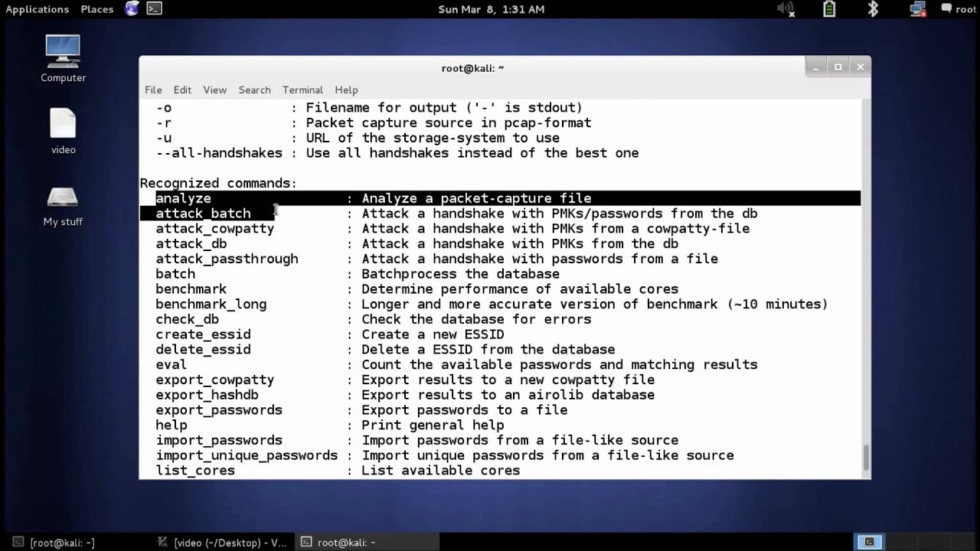Click the 'help' command text

171,425
